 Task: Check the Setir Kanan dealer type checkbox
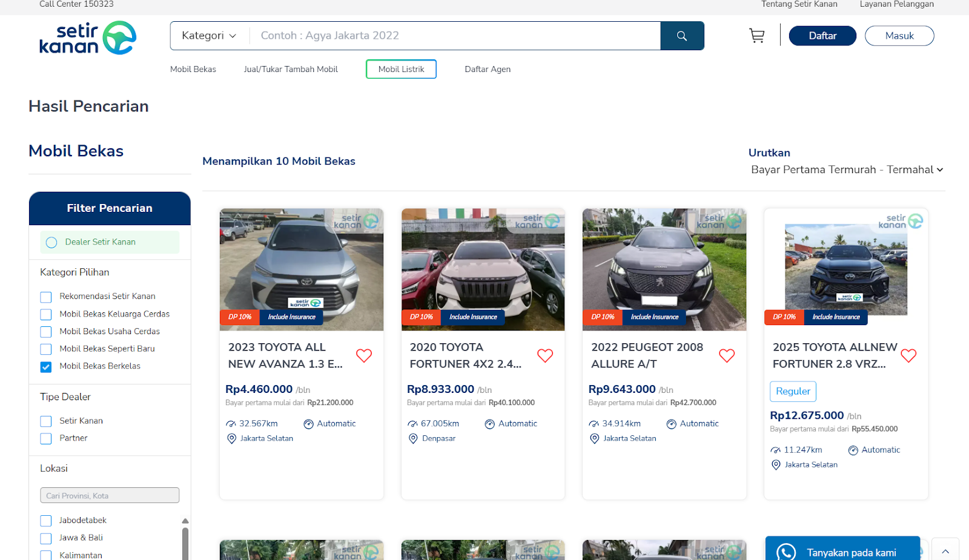pos(46,421)
